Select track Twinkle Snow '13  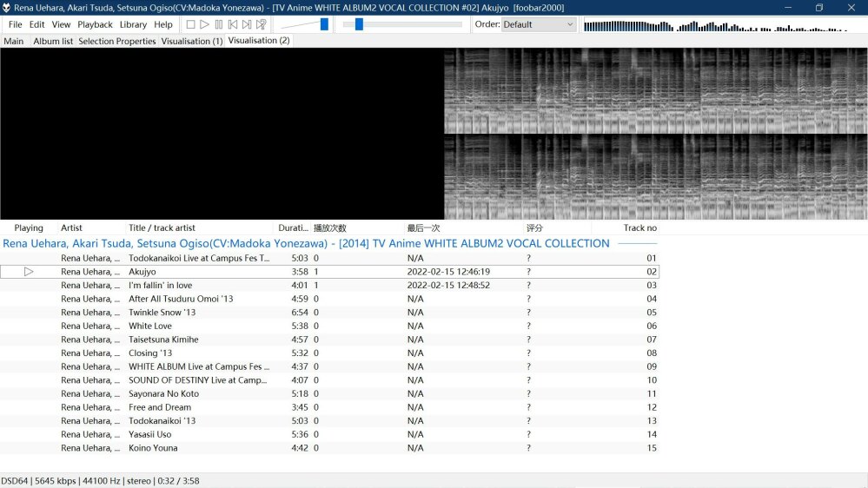click(329, 313)
